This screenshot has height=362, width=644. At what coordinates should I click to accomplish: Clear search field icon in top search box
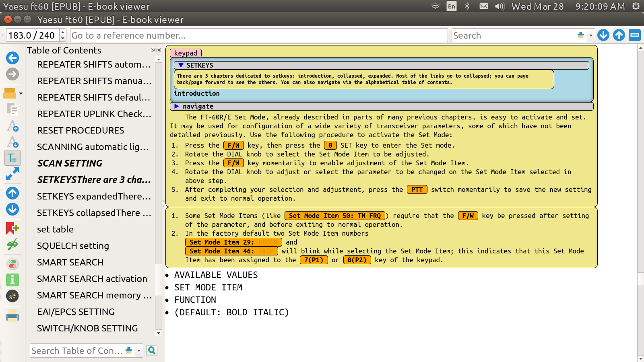point(581,35)
